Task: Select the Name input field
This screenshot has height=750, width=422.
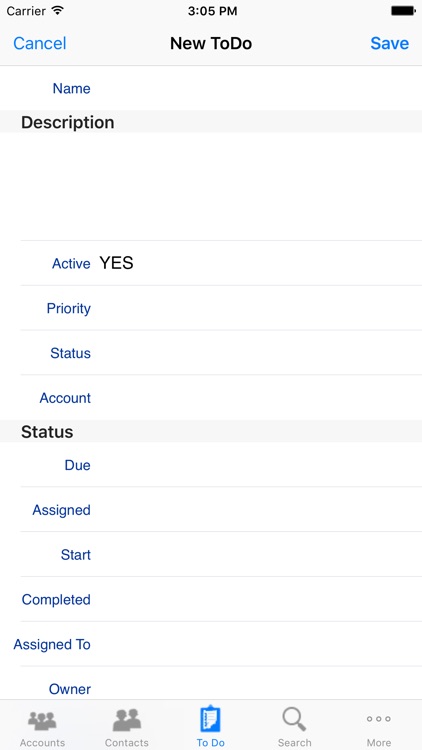Action: pyautogui.click(x=211, y=88)
